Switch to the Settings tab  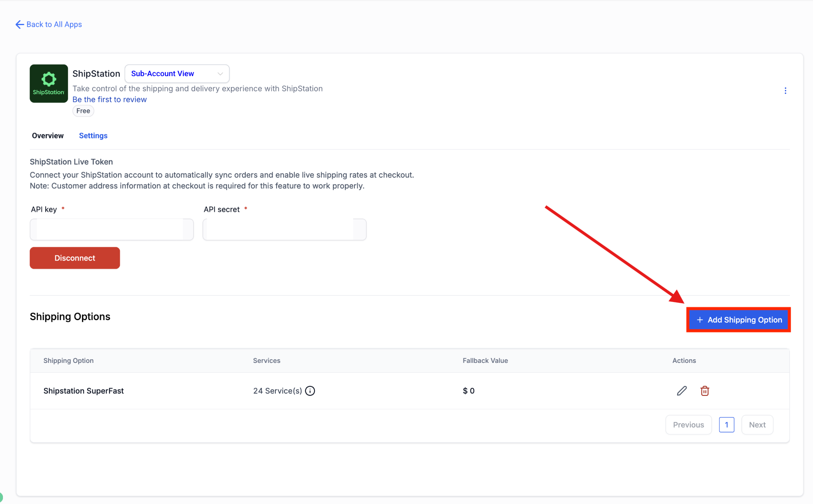pos(93,136)
